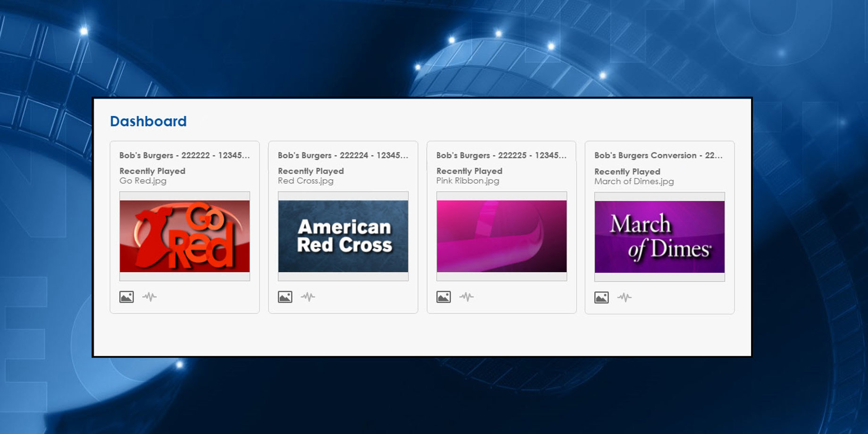
Task: Select the Bob's Burgers 222225 player title
Action: coord(501,155)
